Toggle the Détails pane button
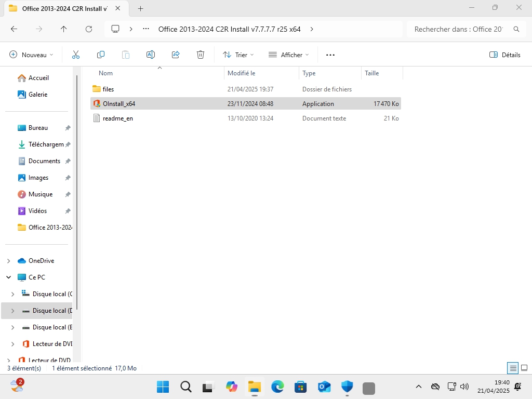This screenshot has width=532, height=399. pyautogui.click(x=505, y=55)
